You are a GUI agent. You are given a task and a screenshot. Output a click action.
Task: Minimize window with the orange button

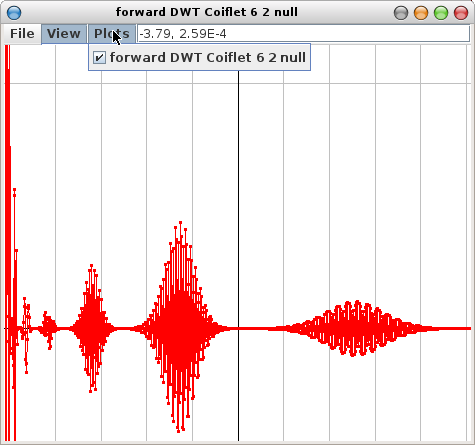421,13
